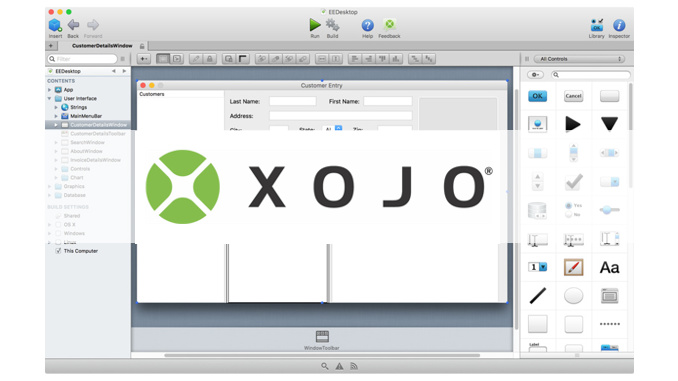This screenshot has width=678, height=381.
Task: Select the WindowToolbar item in tray
Action: pyautogui.click(x=322, y=340)
